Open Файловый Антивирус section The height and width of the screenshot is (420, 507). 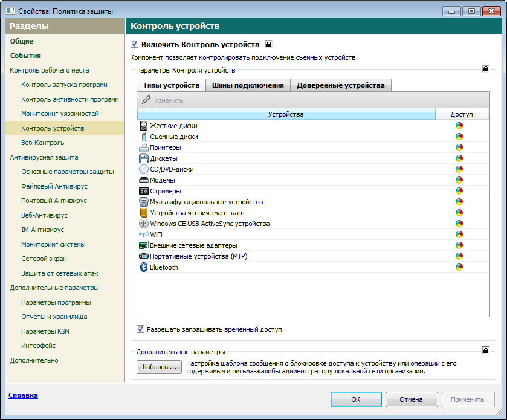tap(54, 186)
